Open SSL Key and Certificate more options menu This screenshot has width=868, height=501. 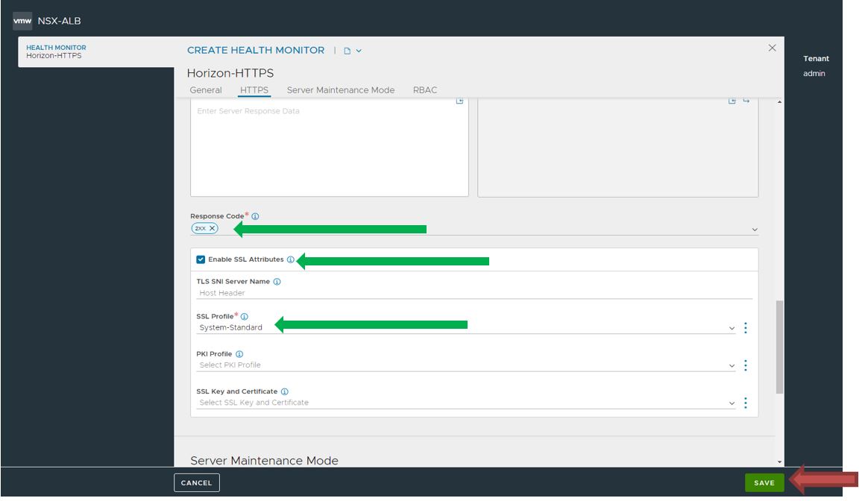(746, 403)
